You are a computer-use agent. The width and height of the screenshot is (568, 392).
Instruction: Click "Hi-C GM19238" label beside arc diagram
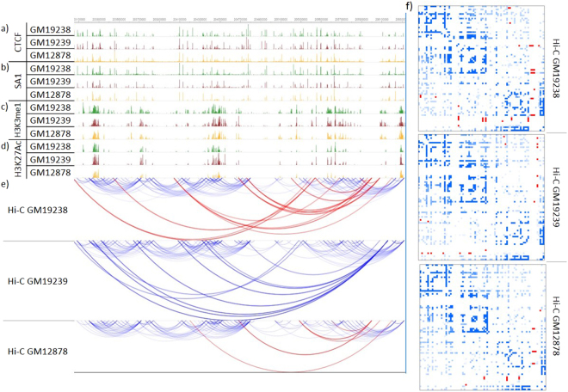pyautogui.click(x=38, y=210)
